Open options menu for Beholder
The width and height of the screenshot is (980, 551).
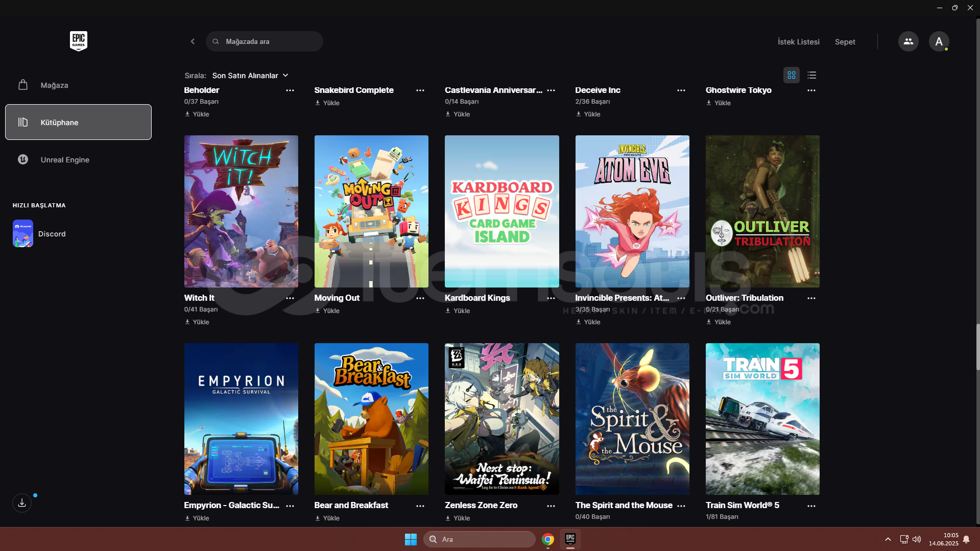(x=290, y=90)
